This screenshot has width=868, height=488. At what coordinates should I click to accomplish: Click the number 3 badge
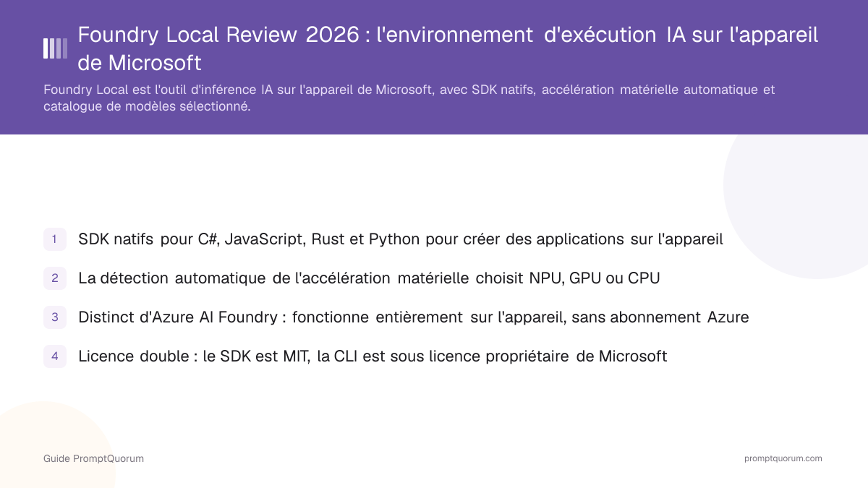click(55, 317)
